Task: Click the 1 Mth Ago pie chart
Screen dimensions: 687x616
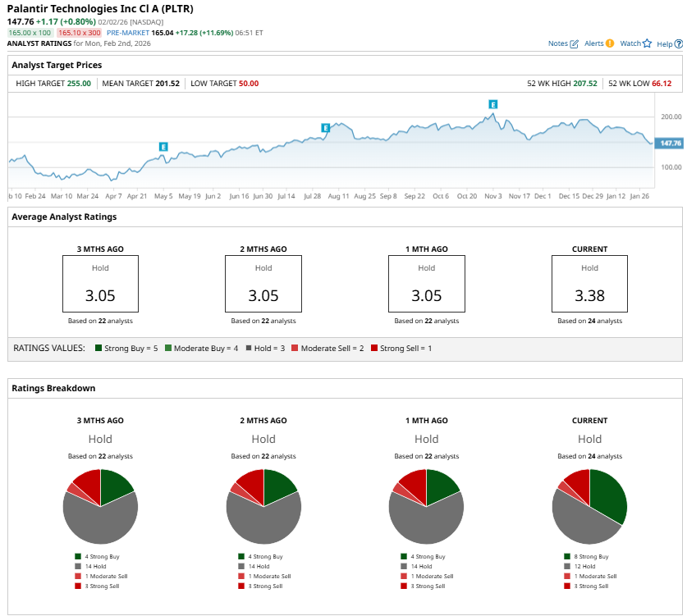Action: point(426,506)
